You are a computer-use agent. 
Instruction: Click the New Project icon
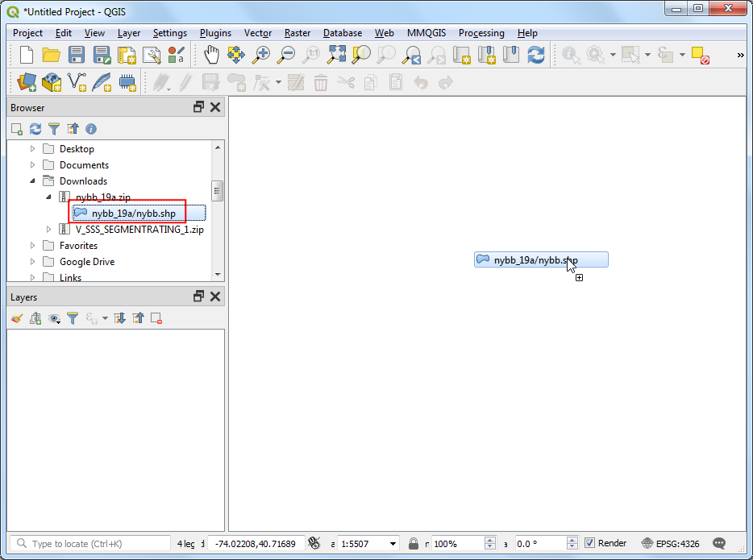pyautogui.click(x=26, y=55)
